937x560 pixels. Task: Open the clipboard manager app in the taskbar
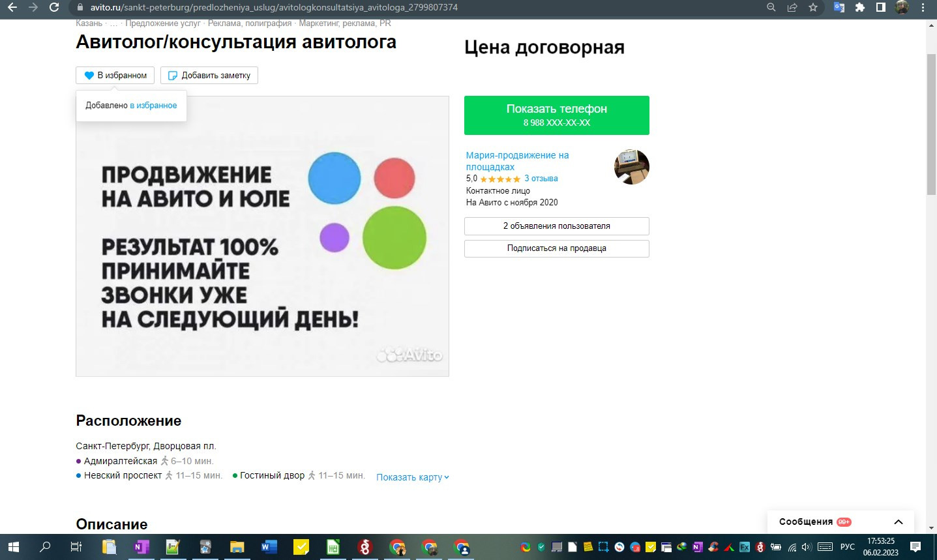tap(109, 547)
